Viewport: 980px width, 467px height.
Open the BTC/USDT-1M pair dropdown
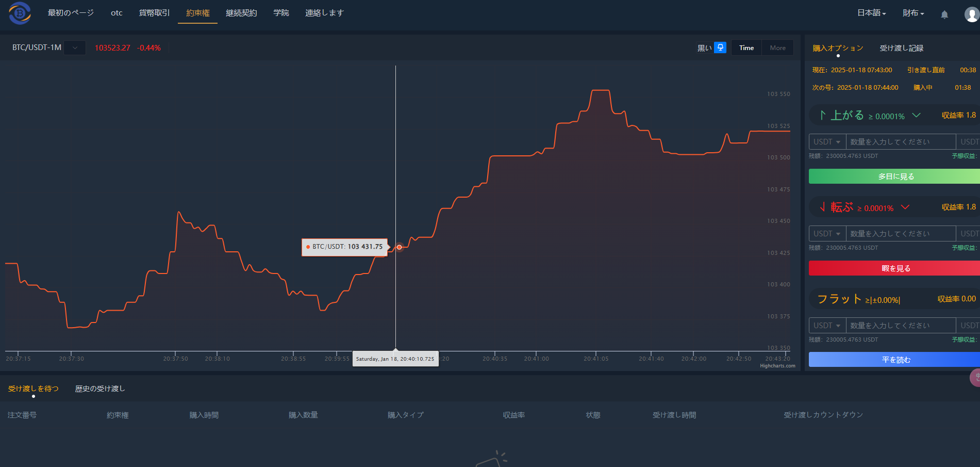click(75, 47)
